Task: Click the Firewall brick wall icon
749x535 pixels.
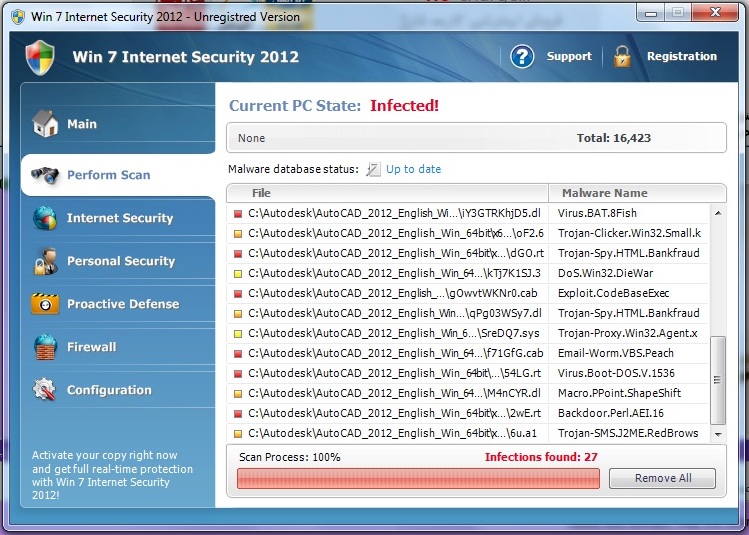Action: (x=45, y=347)
